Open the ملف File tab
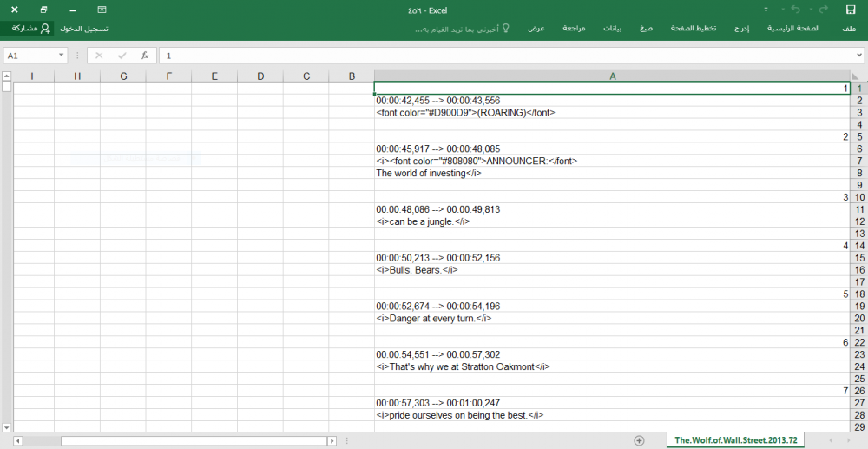Image resolution: width=868 pixels, height=449 pixels. tap(849, 29)
